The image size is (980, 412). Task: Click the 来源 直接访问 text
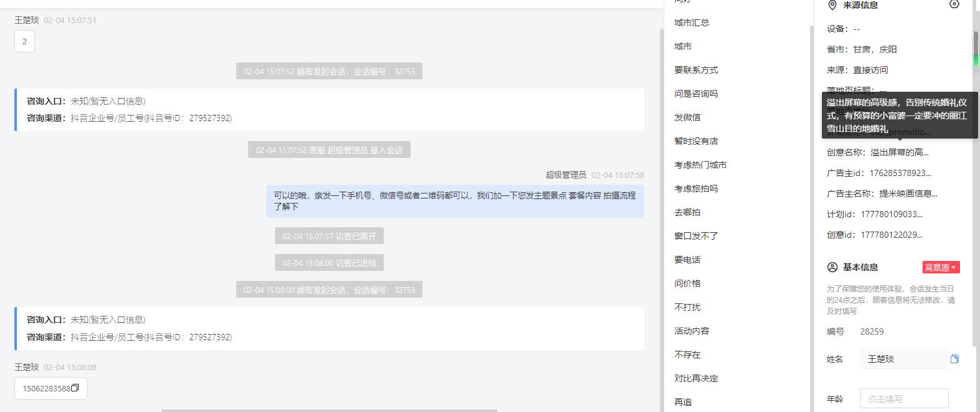click(x=871, y=70)
